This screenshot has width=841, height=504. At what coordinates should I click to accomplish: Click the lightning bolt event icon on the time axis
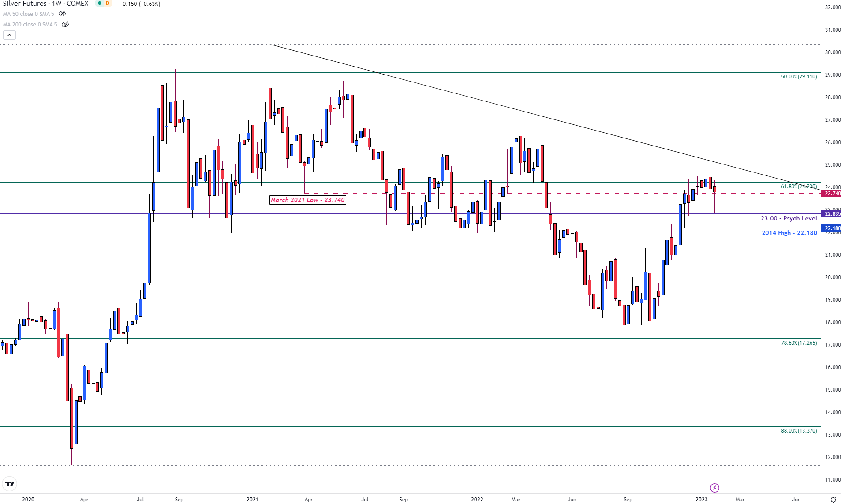[x=714, y=488]
